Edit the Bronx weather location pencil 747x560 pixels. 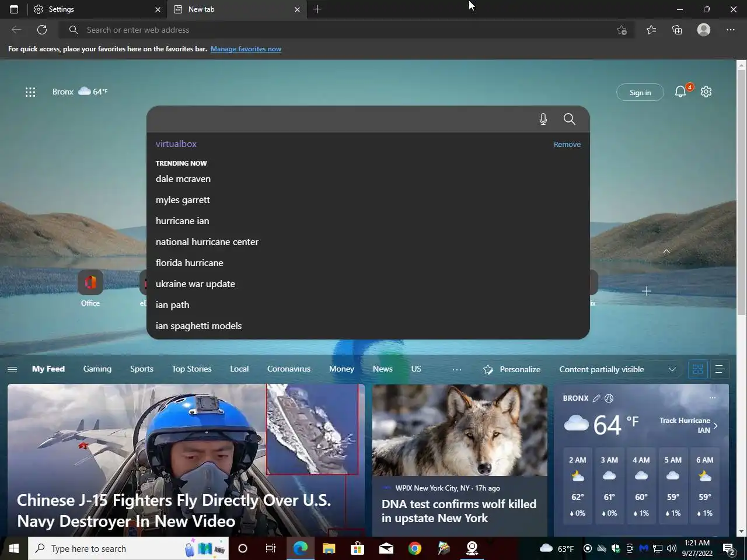596,398
